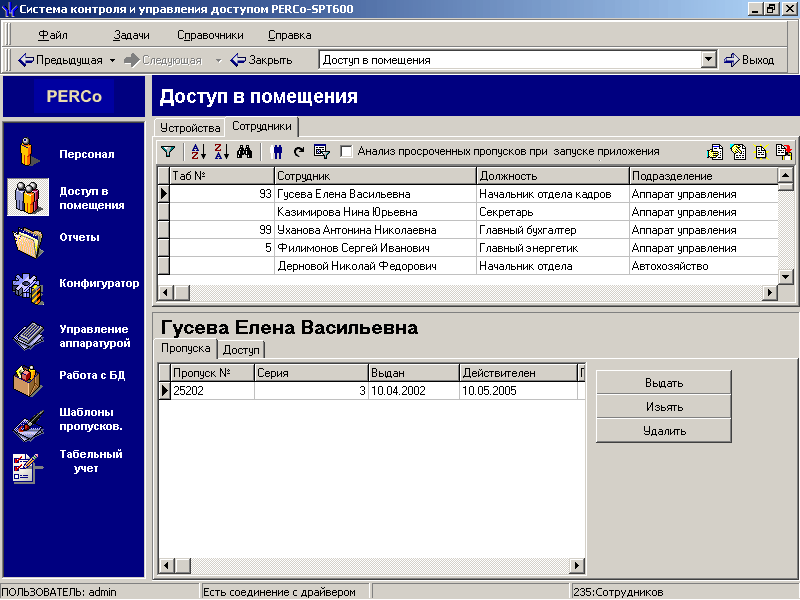This screenshot has width=800, height=600.
Task: Open the Предыдущая history dropdown arrow
Action: click(x=113, y=60)
